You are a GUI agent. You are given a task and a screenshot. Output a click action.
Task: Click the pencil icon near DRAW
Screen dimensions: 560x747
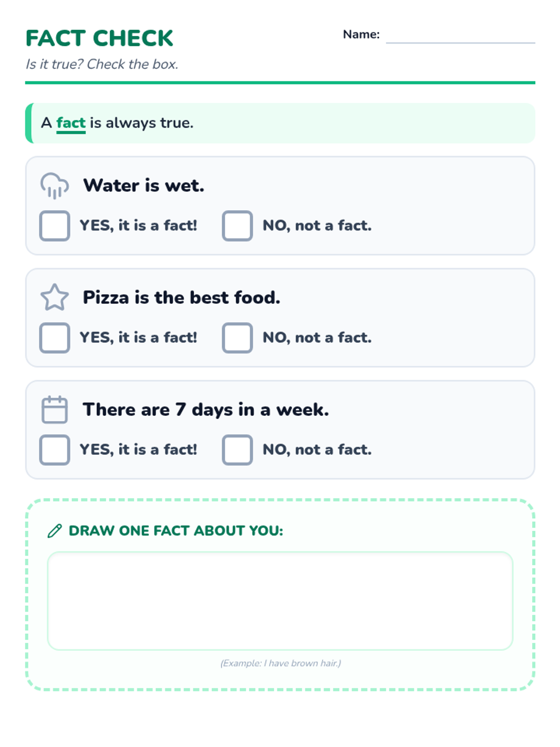[x=55, y=531]
